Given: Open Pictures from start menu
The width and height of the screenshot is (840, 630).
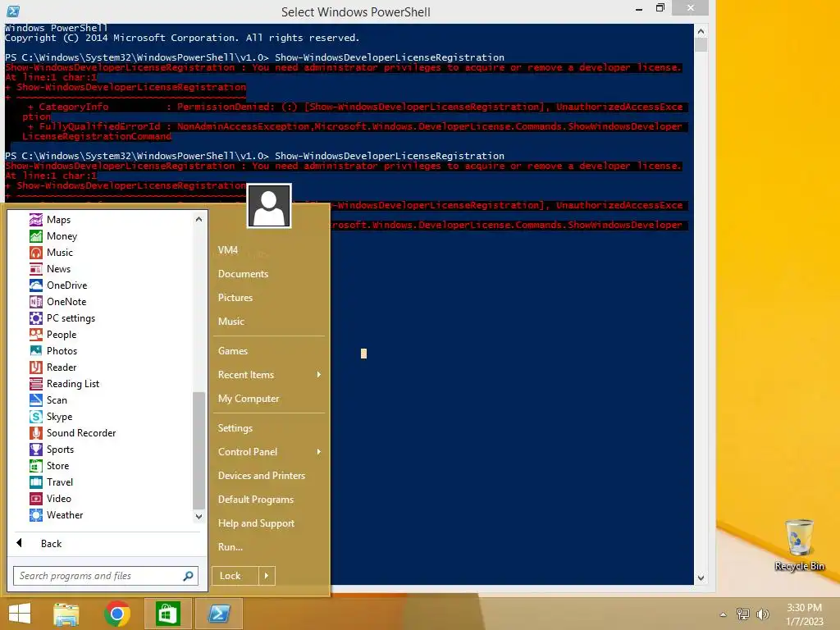Looking at the screenshot, I should pos(235,297).
